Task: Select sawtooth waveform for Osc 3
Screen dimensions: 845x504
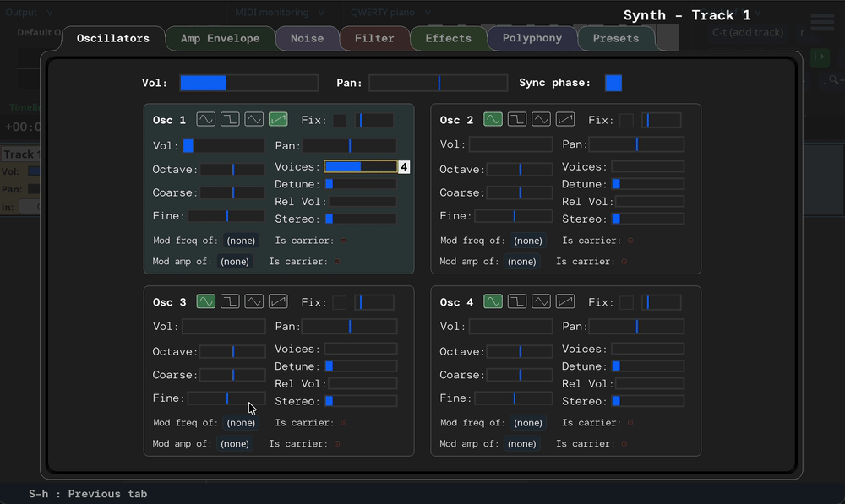Action: (278, 301)
